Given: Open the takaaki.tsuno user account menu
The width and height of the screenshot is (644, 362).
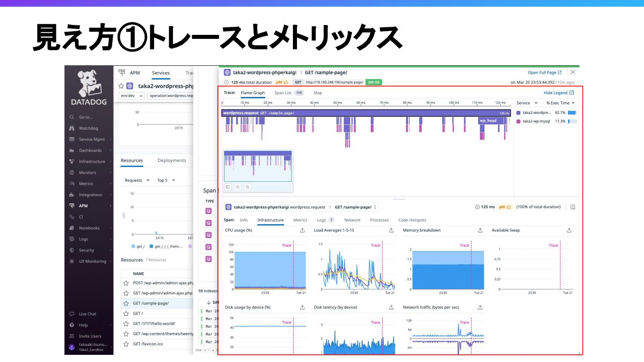Looking at the screenshot, I should [89, 347].
